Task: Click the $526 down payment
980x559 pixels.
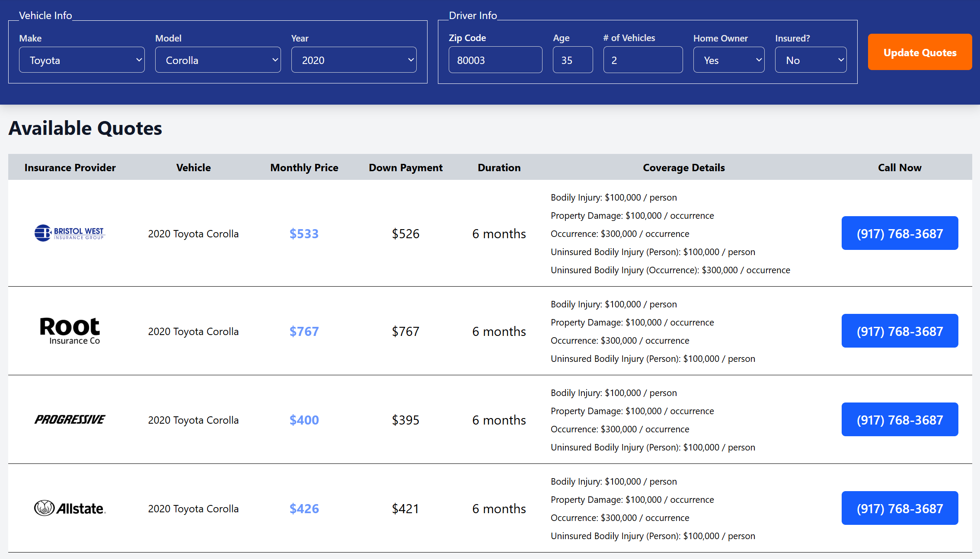Action: (405, 234)
